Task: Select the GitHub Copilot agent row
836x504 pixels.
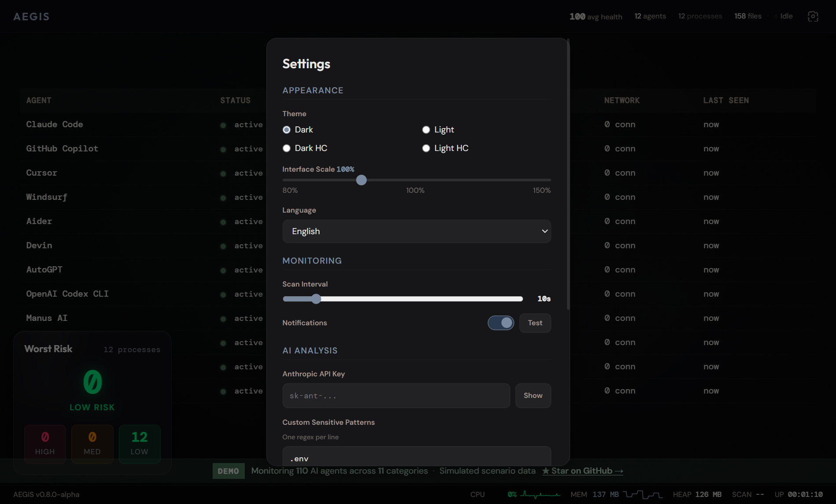Action: (143, 149)
